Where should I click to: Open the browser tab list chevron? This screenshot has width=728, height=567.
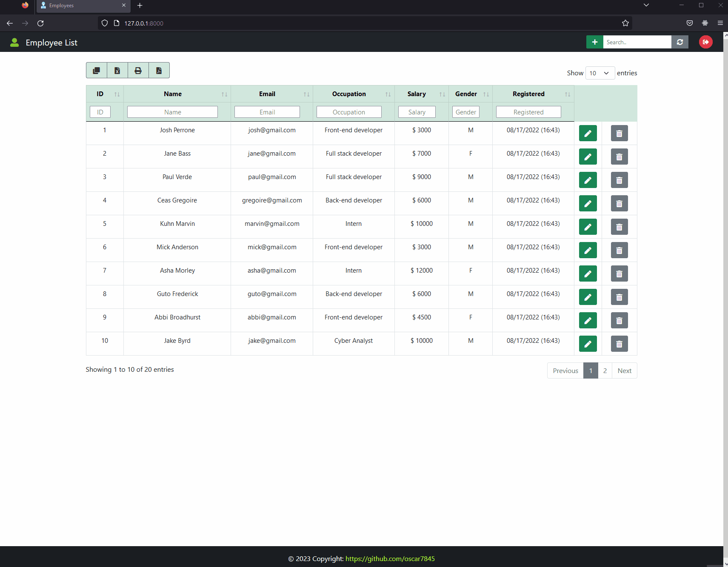pyautogui.click(x=646, y=5)
